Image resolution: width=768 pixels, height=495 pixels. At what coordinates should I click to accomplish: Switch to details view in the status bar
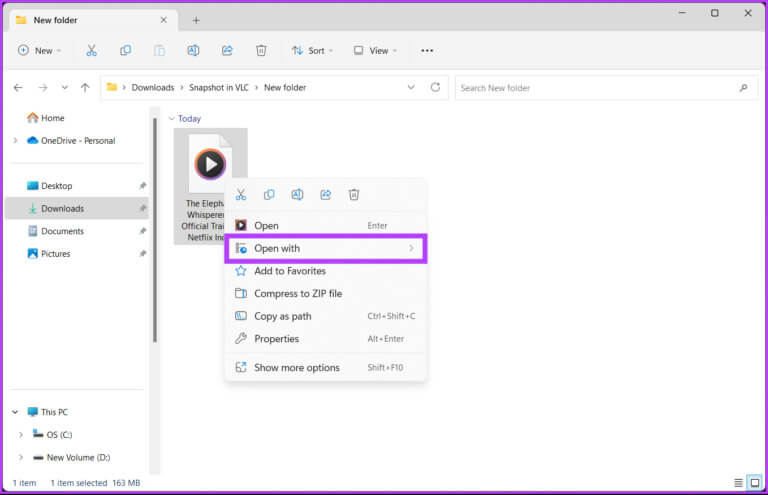738,483
